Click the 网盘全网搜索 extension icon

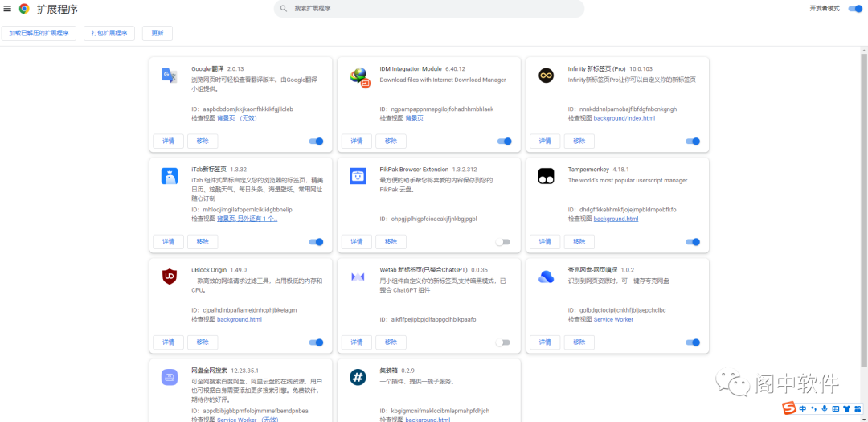pyautogui.click(x=169, y=377)
